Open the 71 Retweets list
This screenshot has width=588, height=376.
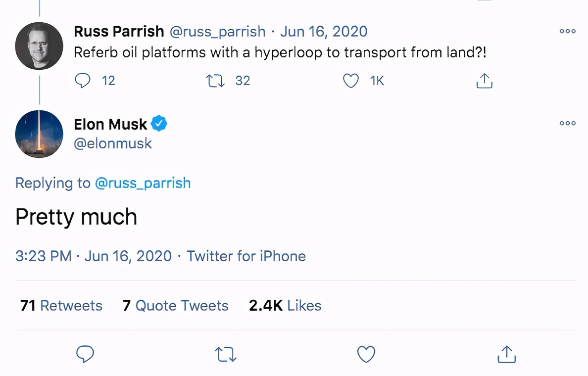pyautogui.click(x=60, y=305)
